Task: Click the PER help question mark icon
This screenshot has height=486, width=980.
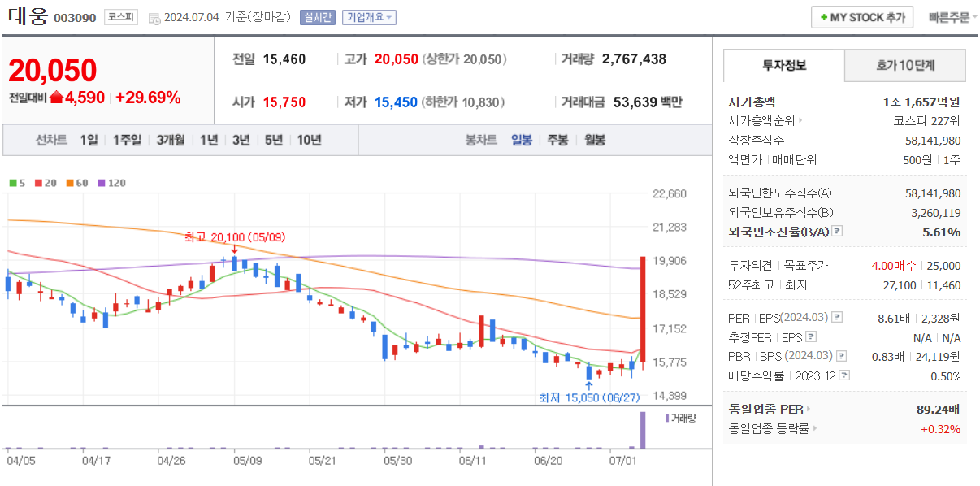Action: point(837,317)
